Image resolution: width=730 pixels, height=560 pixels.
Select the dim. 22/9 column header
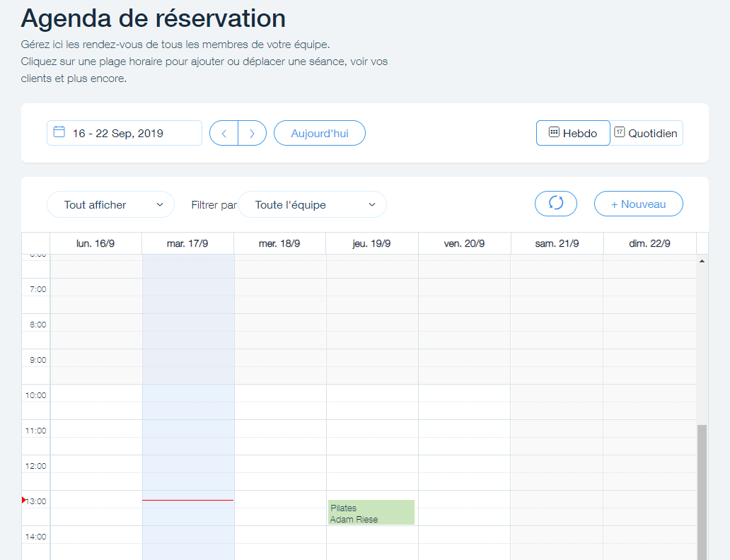(x=649, y=243)
